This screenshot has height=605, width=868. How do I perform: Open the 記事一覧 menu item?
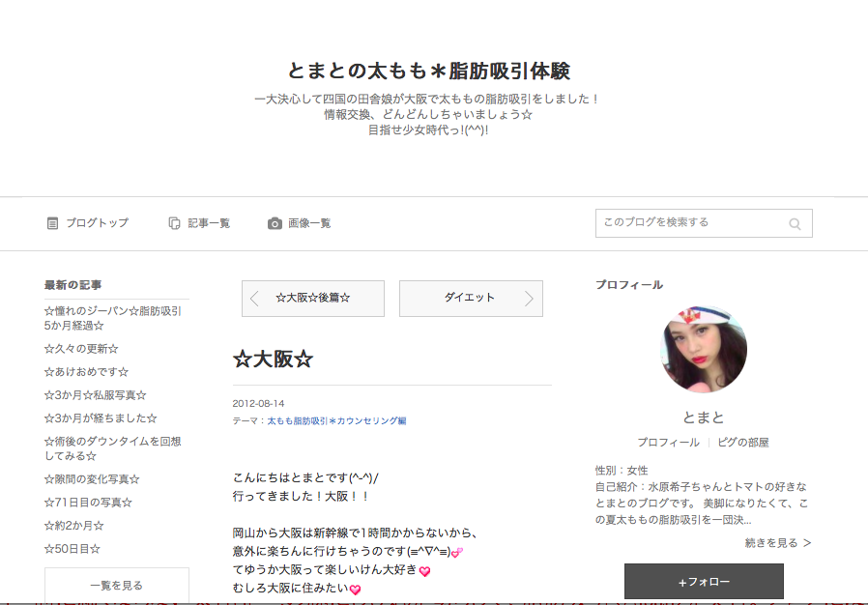[209, 223]
